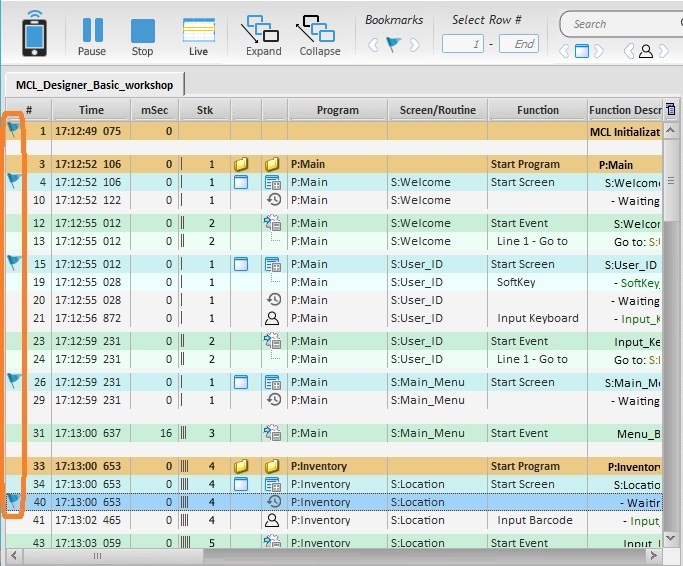This screenshot has width=683, height=566.
Task: Open the MCL_Designer_Basic_workshop tab
Action: click(94, 85)
